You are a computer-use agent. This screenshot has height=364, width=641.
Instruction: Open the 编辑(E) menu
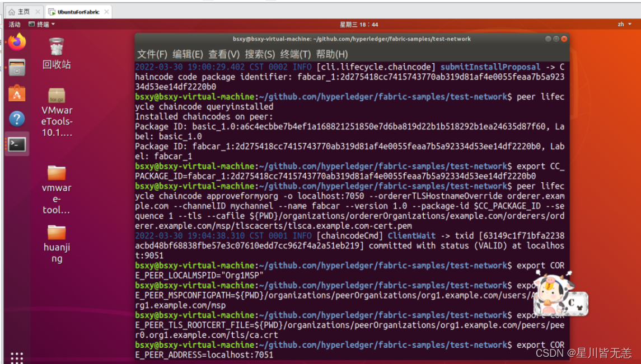(x=188, y=54)
